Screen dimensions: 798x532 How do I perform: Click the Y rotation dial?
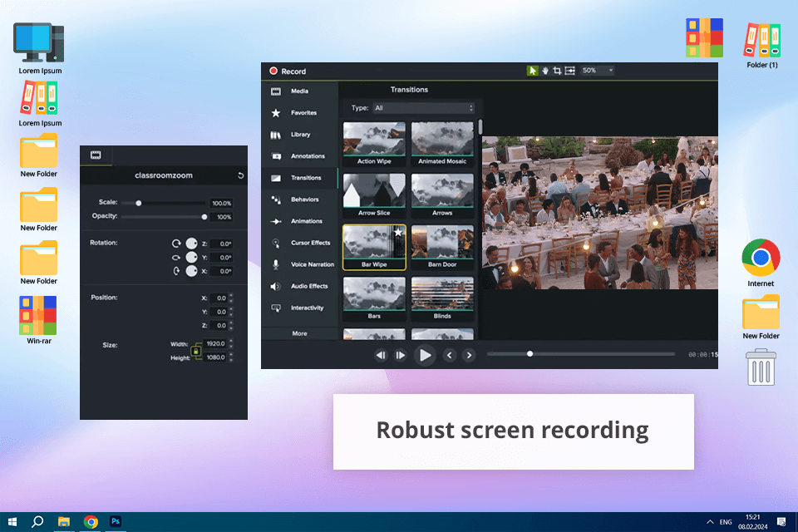(x=191, y=257)
